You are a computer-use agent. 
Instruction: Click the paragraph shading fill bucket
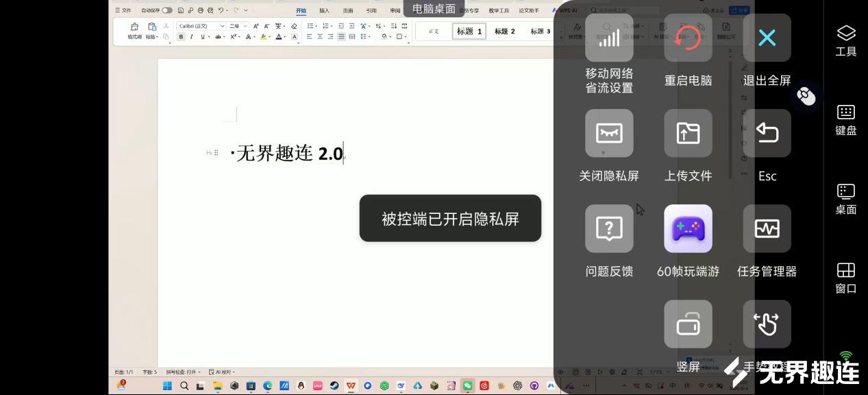(x=384, y=36)
